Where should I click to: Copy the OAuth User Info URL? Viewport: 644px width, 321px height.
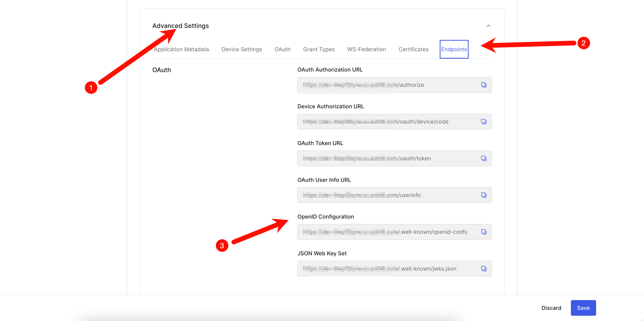tap(483, 195)
